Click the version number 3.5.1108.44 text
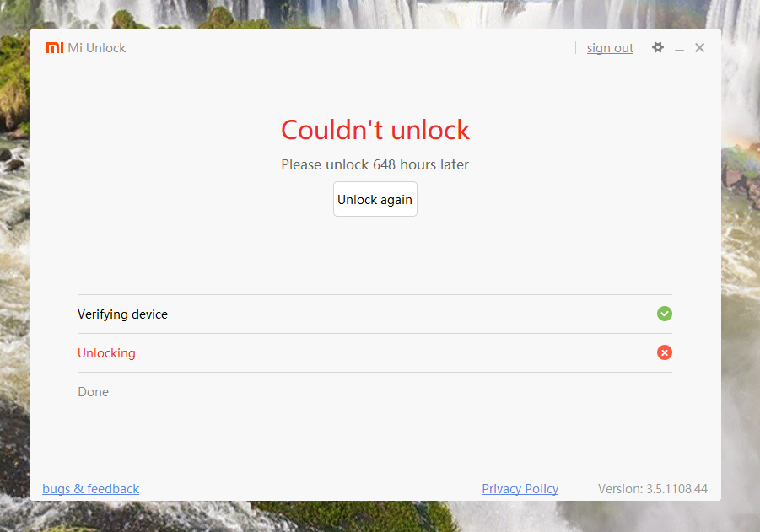 click(676, 489)
